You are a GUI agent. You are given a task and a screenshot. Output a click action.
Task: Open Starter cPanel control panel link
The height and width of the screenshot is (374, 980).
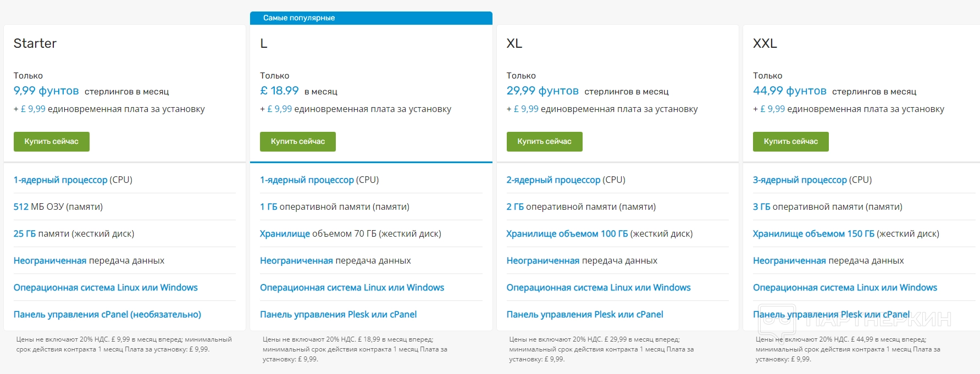[x=107, y=315]
